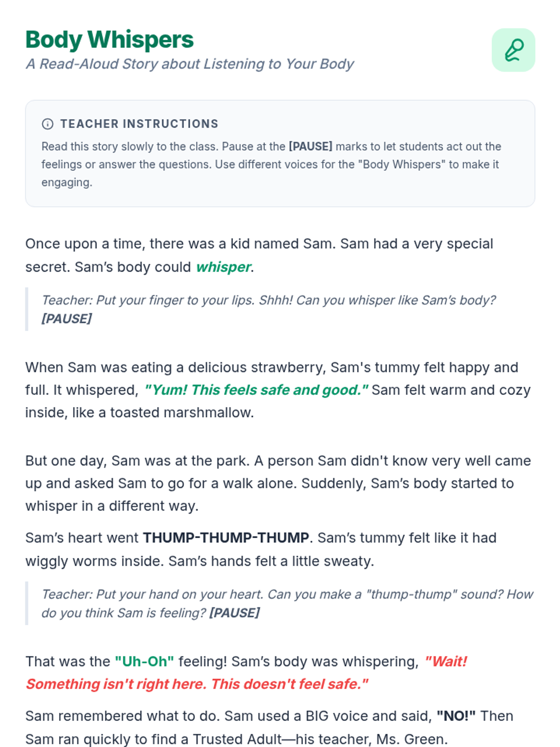560x747 pixels.
Task: Click the bold [PAUSE] in teacher instructions
Action: (x=310, y=147)
